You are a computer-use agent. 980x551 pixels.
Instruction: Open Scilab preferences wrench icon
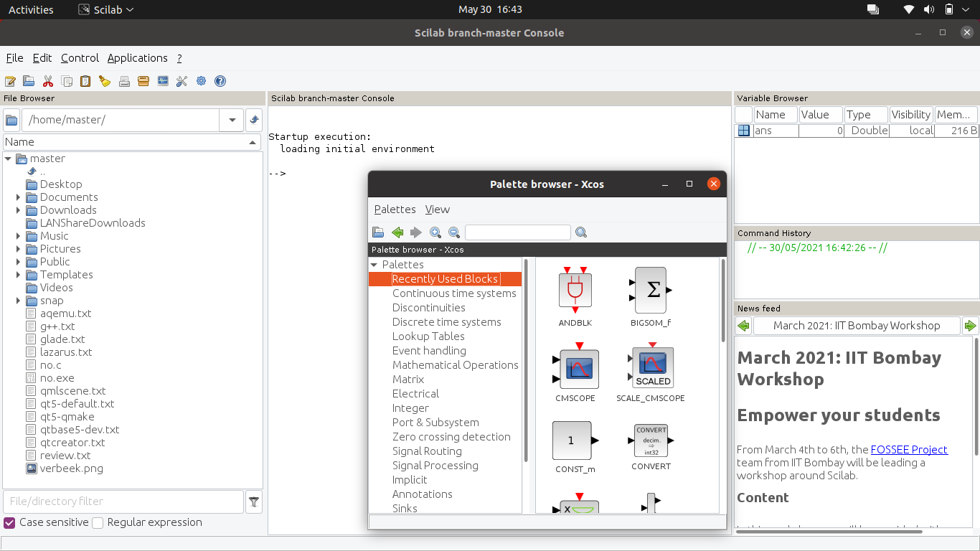click(182, 81)
